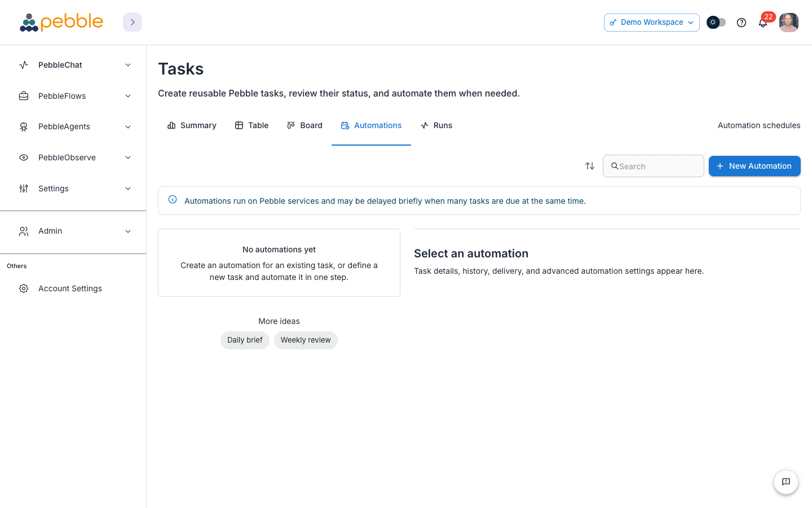Switch to the Table tab
Viewport: 812px width, 508px height.
point(251,125)
